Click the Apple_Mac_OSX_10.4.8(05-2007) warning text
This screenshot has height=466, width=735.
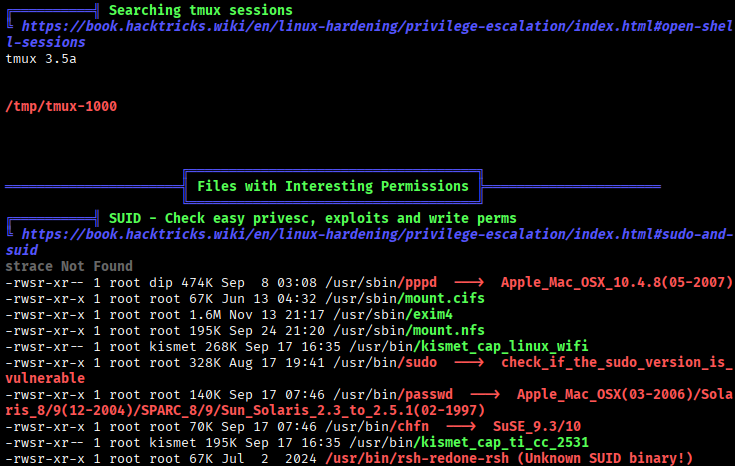[x=616, y=283]
